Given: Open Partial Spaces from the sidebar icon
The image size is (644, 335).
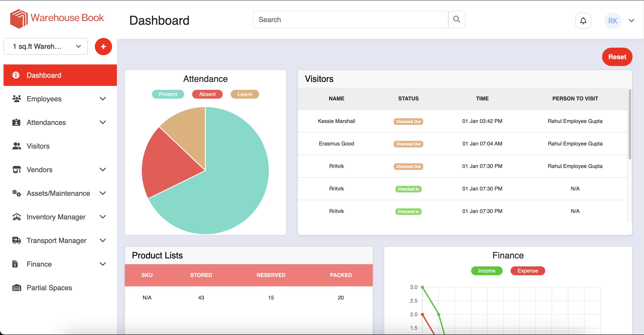Looking at the screenshot, I should [17, 288].
